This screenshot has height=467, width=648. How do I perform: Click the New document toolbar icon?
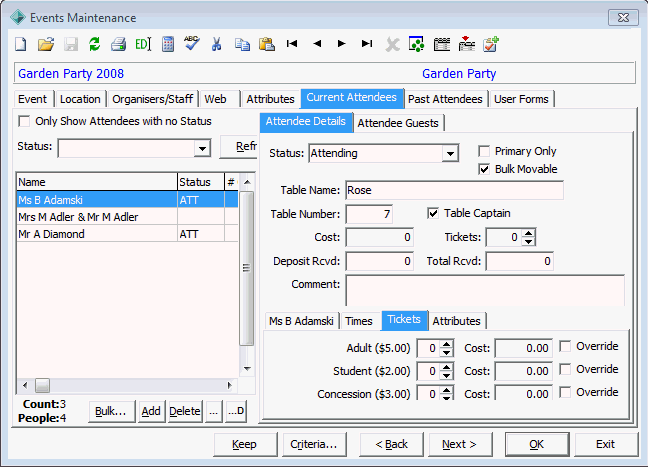point(21,44)
